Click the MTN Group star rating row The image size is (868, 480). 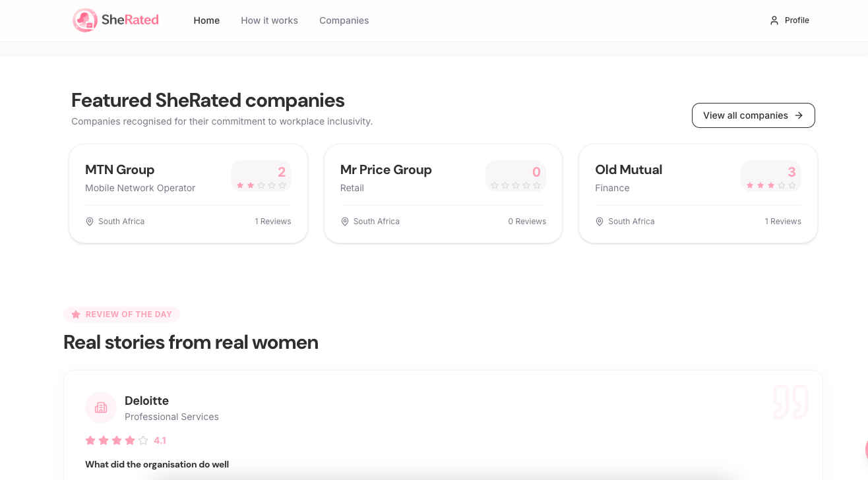(261, 186)
